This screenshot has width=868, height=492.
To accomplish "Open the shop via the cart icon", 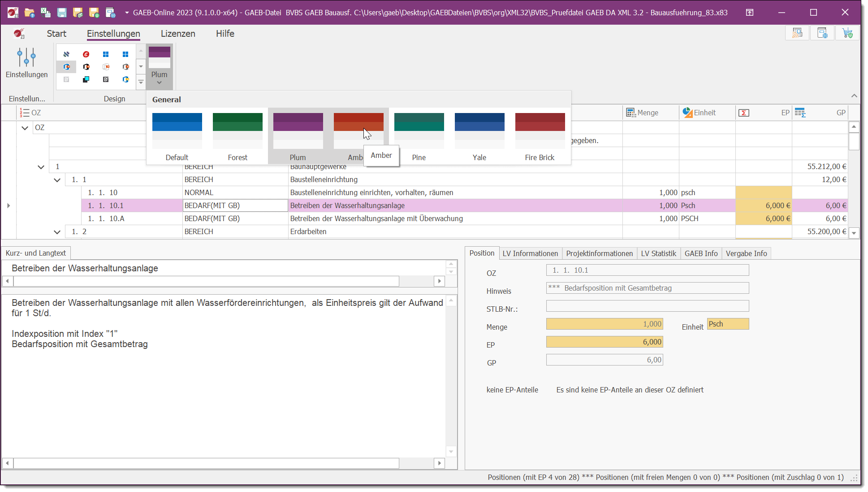I will pos(847,33).
